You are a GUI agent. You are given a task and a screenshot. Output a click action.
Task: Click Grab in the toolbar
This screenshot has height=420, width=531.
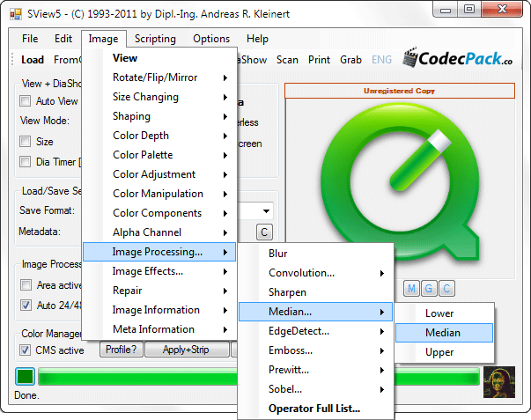click(x=350, y=60)
